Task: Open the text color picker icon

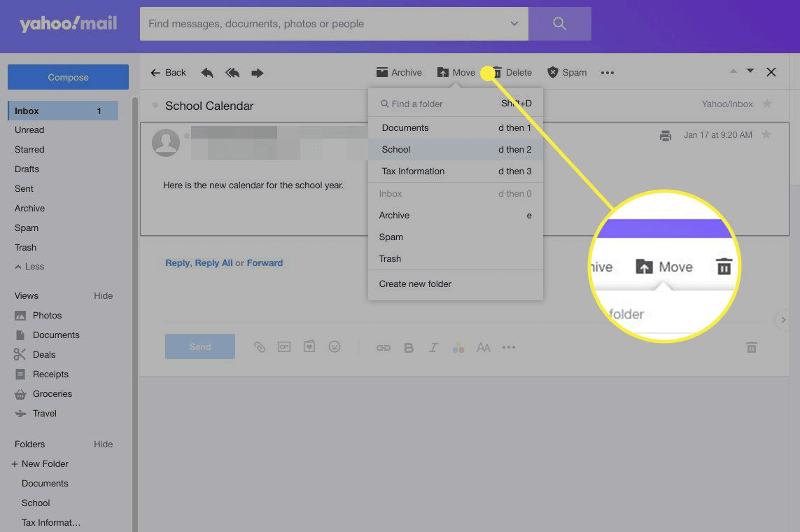Action: coord(458,348)
